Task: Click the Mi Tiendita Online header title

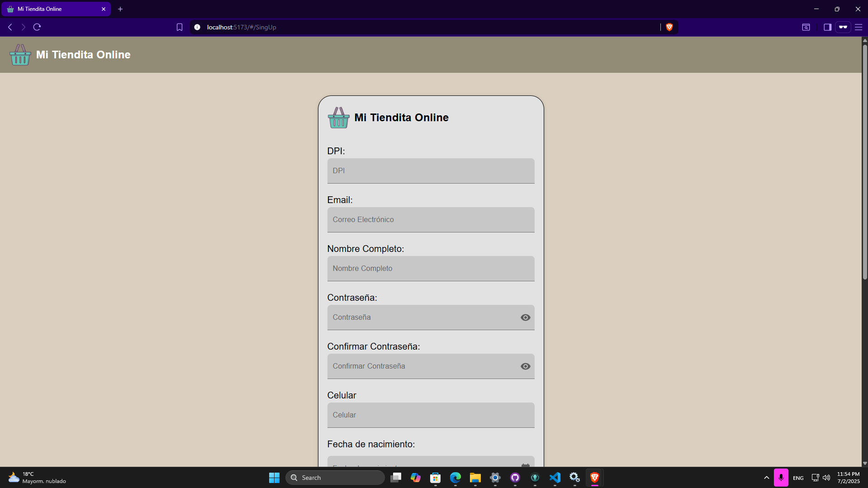Action: (x=83, y=55)
